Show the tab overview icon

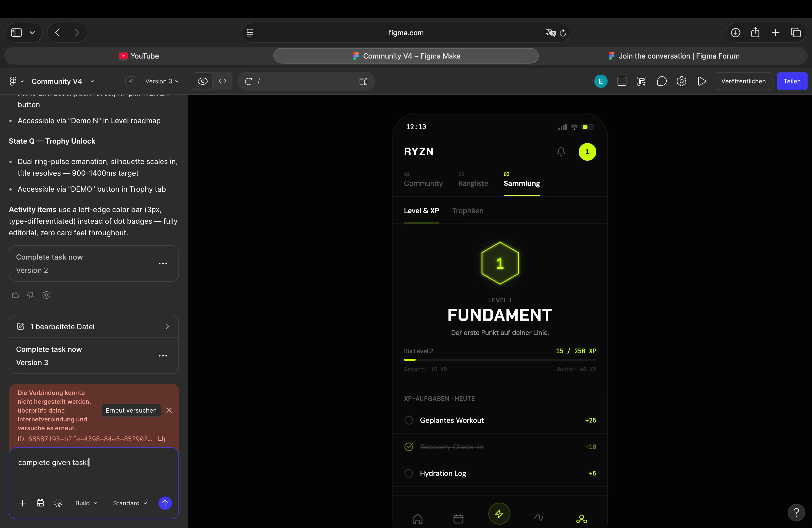[x=796, y=33]
